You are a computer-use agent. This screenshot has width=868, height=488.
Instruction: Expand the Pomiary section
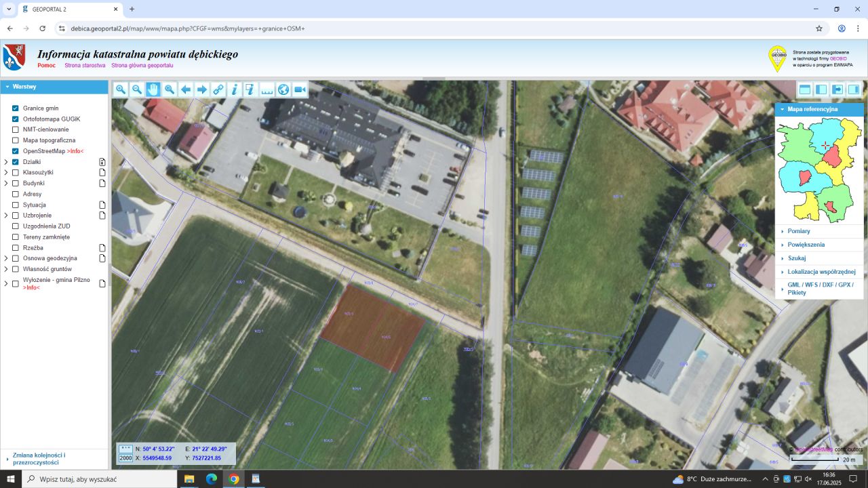[x=819, y=231]
